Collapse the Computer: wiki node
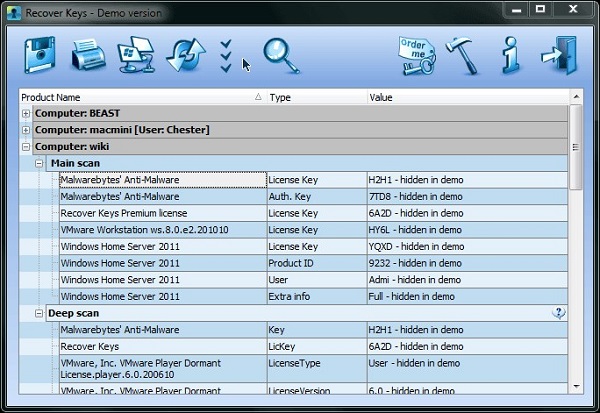Screen dimensions: 600x413 point(26,147)
